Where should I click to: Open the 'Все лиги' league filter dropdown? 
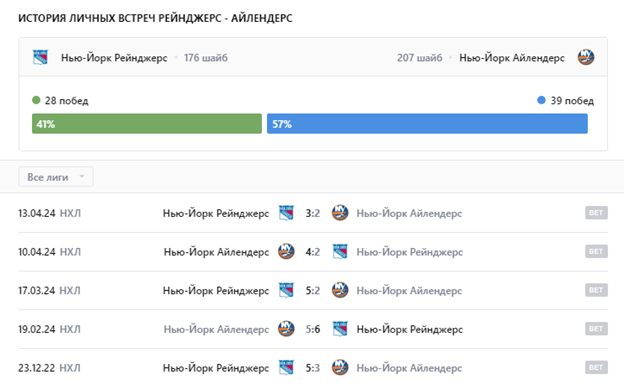pyautogui.click(x=56, y=177)
